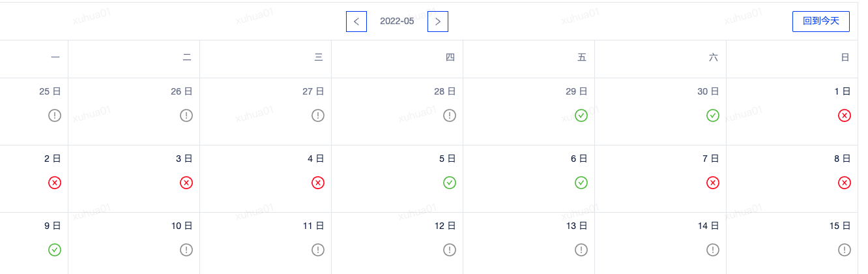Go to next month with right arrow

438,22
